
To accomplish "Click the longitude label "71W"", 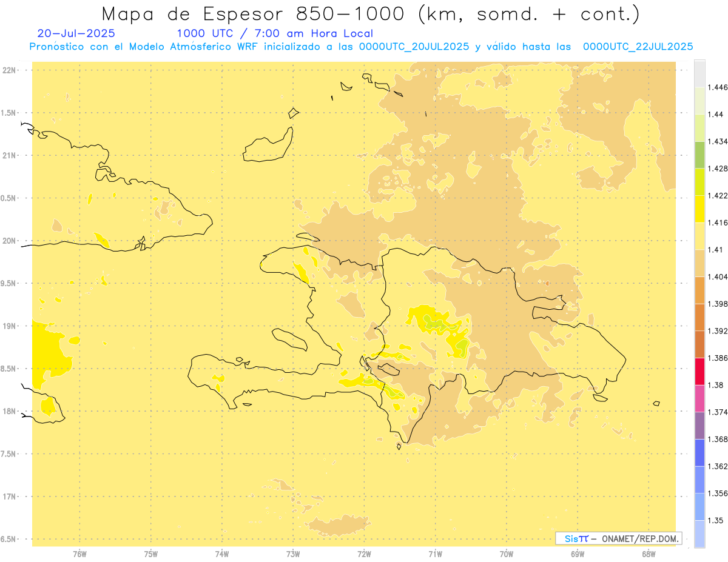I will (435, 554).
